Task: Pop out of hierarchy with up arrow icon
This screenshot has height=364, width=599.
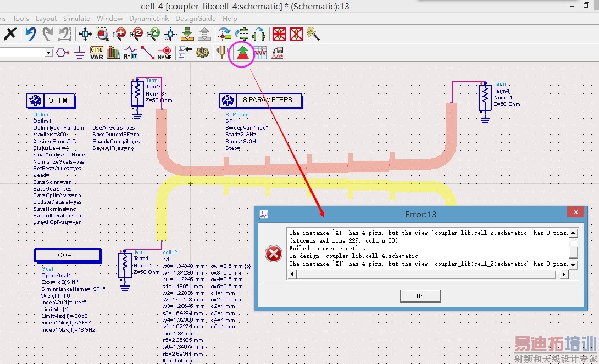Action: (204, 34)
